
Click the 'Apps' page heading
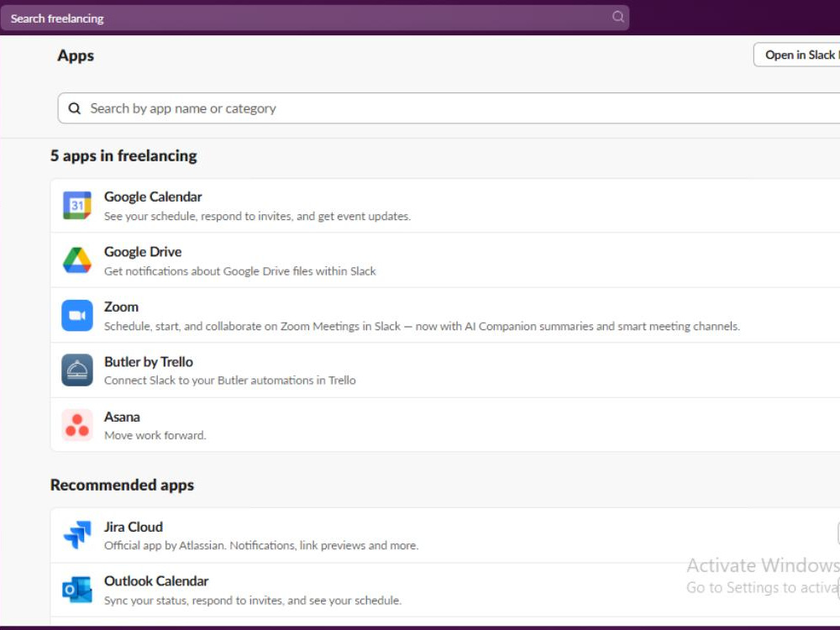[x=76, y=55]
